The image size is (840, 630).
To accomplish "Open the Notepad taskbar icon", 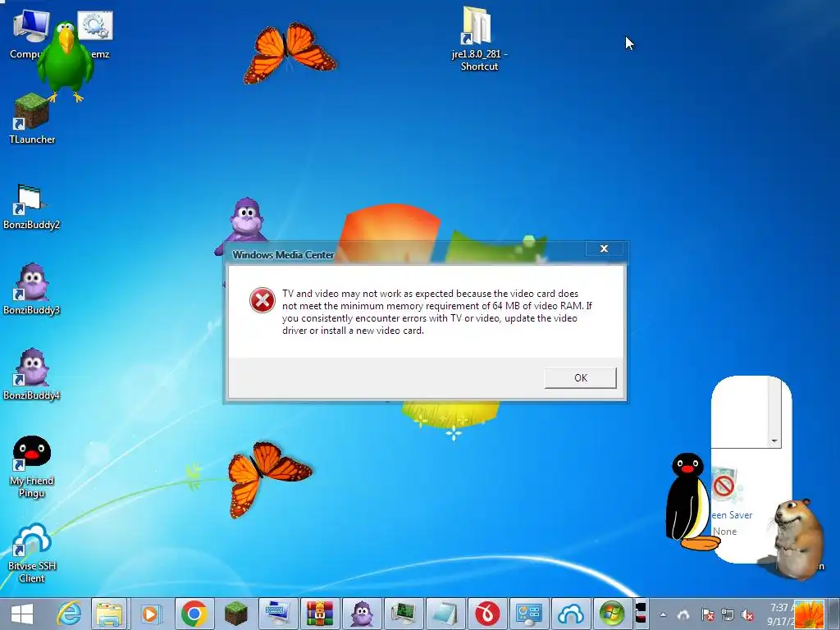I will 445,614.
